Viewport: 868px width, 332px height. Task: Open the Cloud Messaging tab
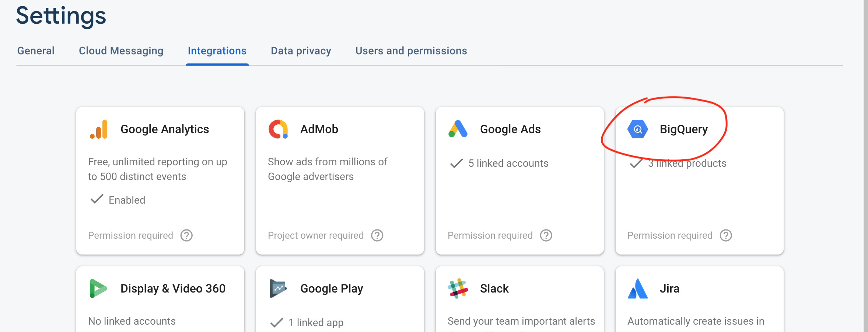(121, 51)
